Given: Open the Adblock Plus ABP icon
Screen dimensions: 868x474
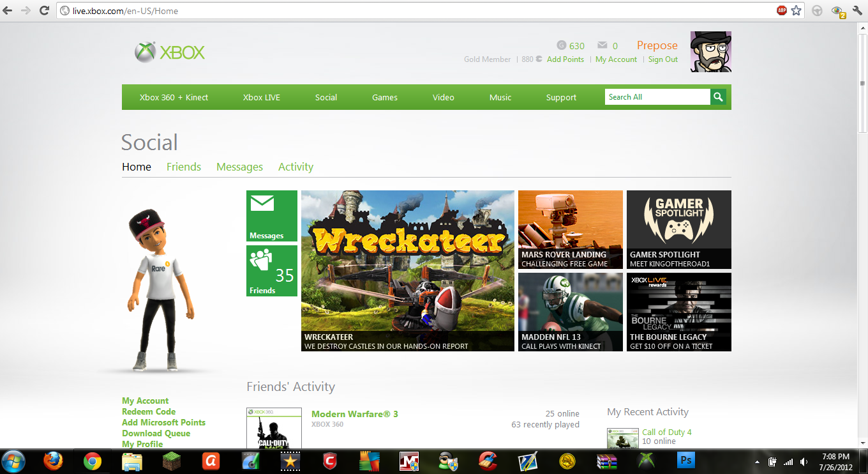Looking at the screenshot, I should click(781, 11).
